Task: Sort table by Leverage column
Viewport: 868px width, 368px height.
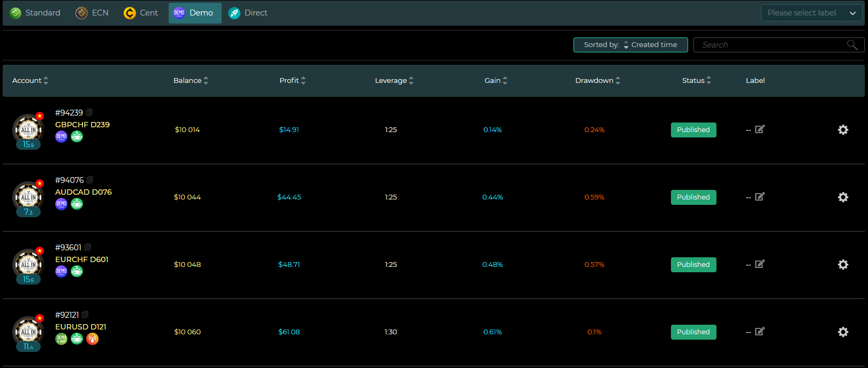Action: [394, 81]
